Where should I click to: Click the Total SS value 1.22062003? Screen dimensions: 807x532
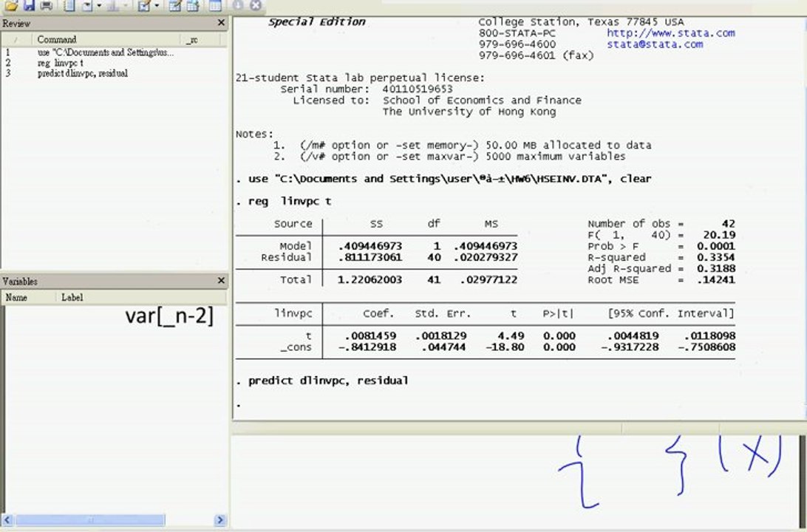pyautogui.click(x=370, y=280)
